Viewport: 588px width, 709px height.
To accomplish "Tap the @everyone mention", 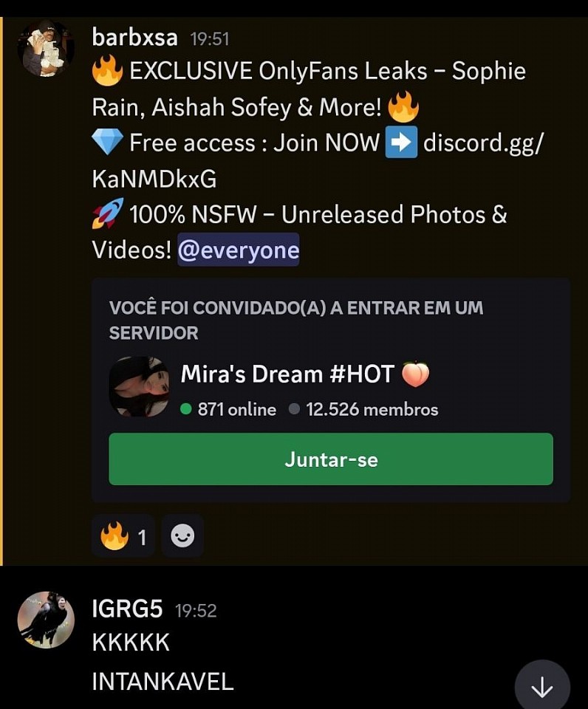I will point(239,250).
